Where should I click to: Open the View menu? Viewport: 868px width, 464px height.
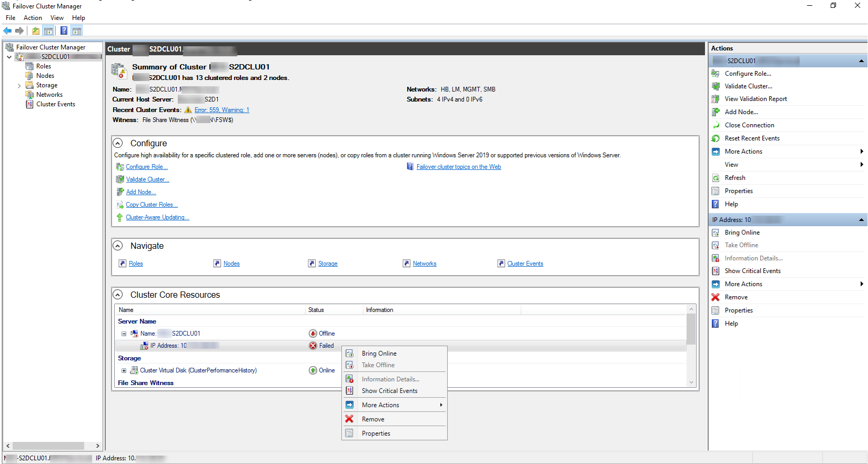click(x=57, y=18)
